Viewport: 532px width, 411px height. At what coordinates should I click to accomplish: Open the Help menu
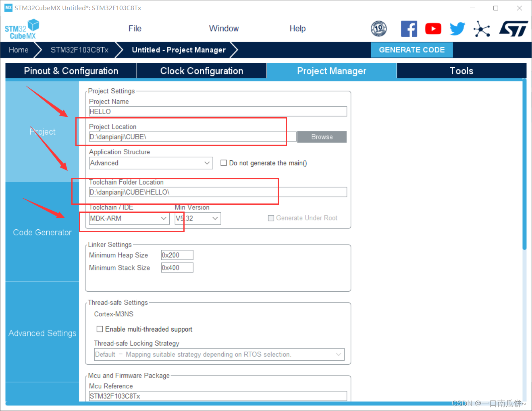point(297,29)
